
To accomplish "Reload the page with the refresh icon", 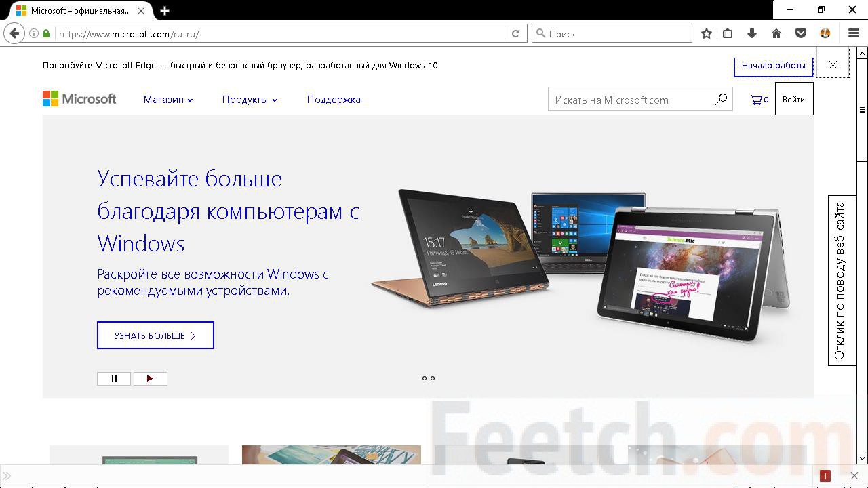I will click(515, 33).
